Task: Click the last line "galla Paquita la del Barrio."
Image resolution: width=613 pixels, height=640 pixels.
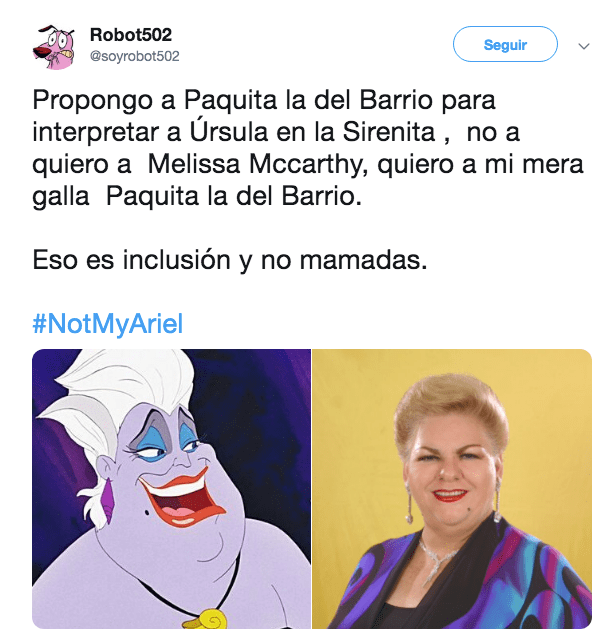Action: pyautogui.click(x=197, y=196)
